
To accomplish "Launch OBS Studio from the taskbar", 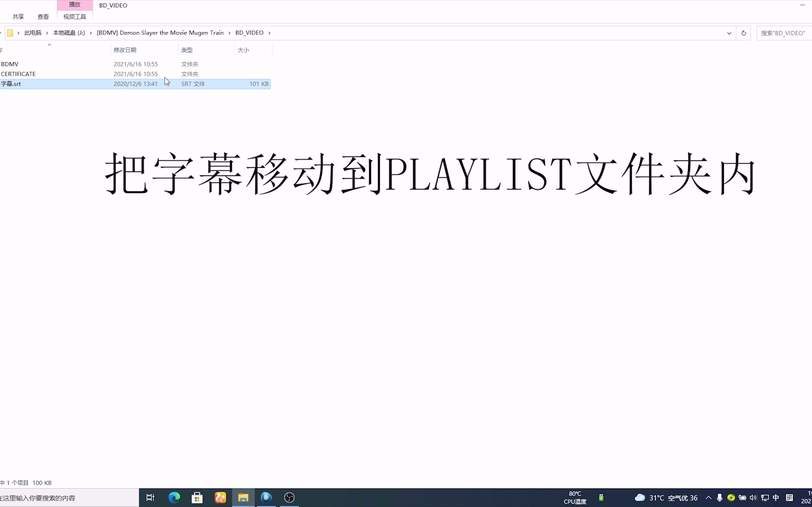I will (x=289, y=498).
